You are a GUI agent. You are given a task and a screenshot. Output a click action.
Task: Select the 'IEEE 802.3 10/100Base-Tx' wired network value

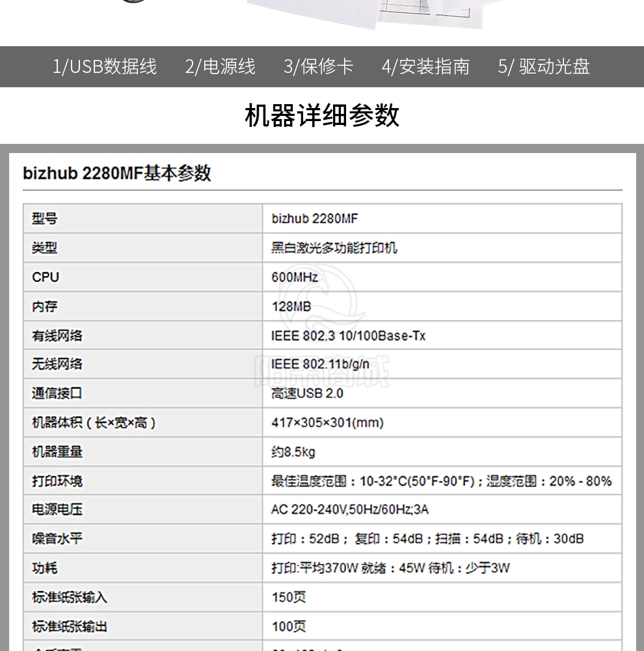(x=348, y=336)
